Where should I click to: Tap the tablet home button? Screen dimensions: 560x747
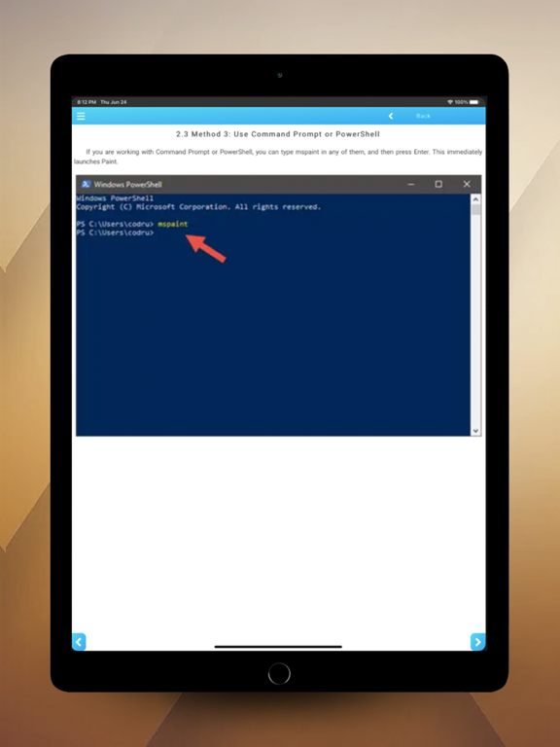click(279, 674)
